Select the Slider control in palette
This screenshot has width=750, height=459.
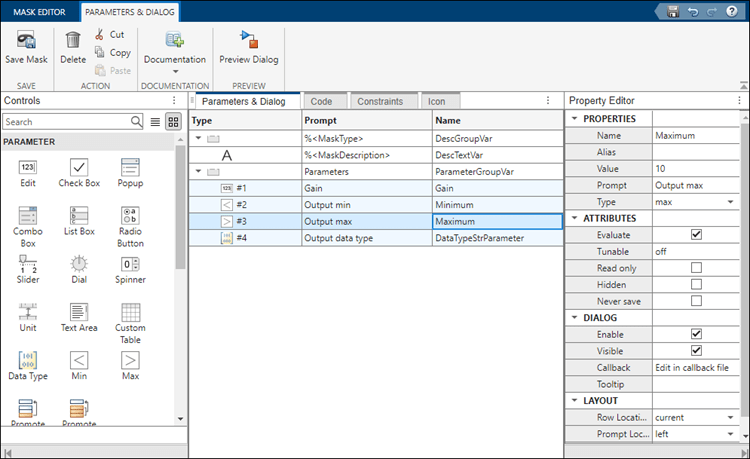coord(28,264)
